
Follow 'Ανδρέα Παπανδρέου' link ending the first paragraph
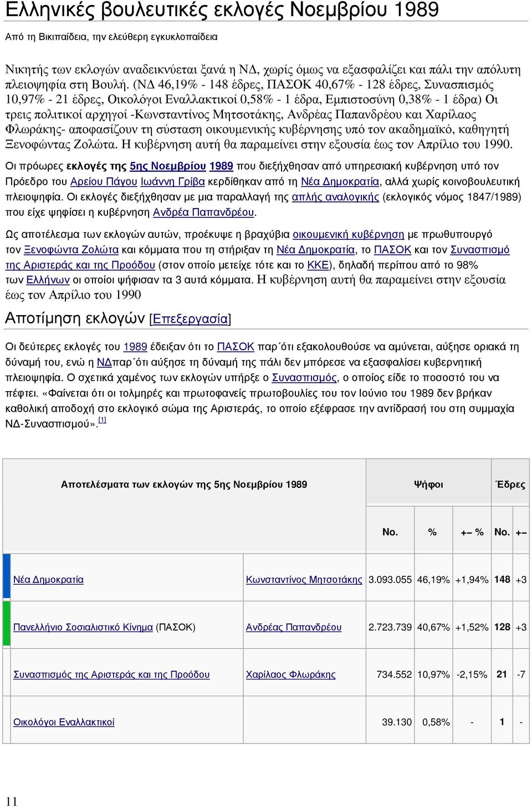click(203, 212)
